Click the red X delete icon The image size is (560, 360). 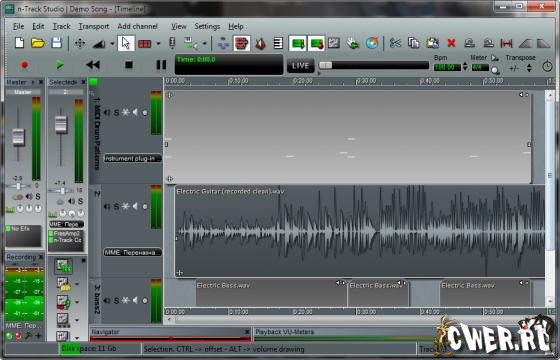tap(451, 43)
